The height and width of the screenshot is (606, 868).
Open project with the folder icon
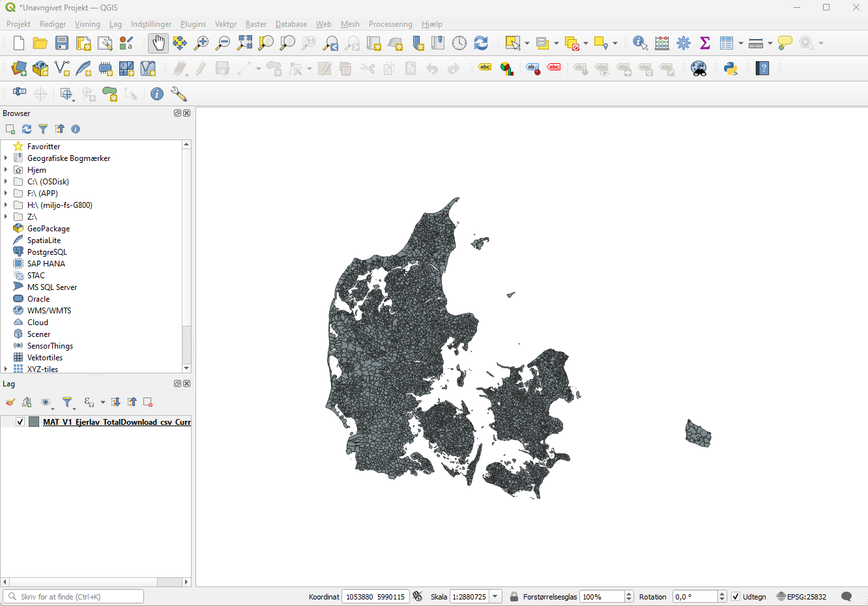[x=40, y=43]
